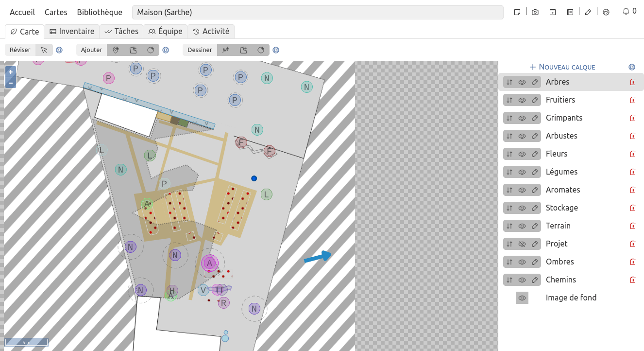
Task: Pick the freehand line draw tool
Action: 226,50
